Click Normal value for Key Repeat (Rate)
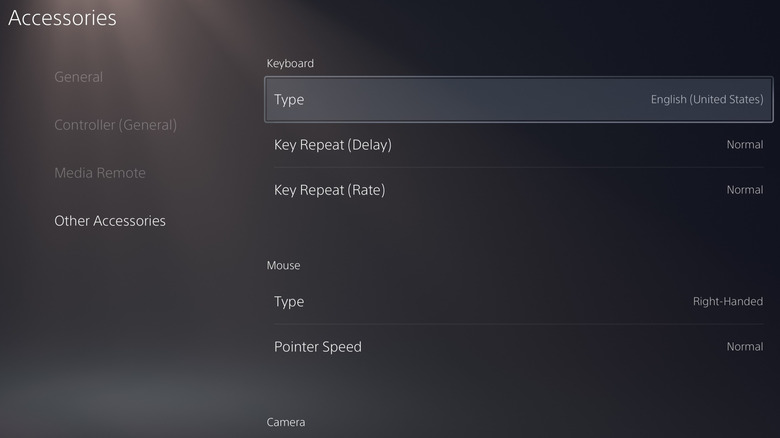Image resolution: width=780 pixels, height=438 pixels. [744, 190]
